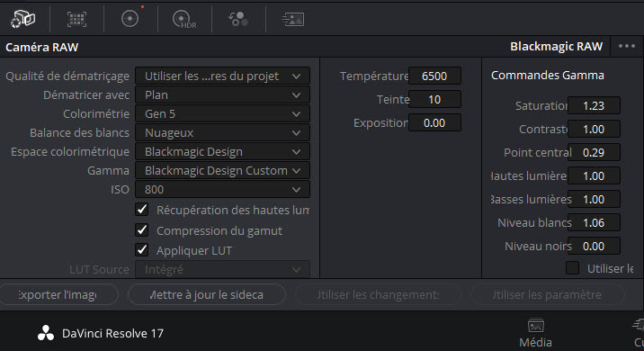644x351 pixels.
Task: Enable the Utiliser le checkbox under Gamma
Action: [x=573, y=268]
